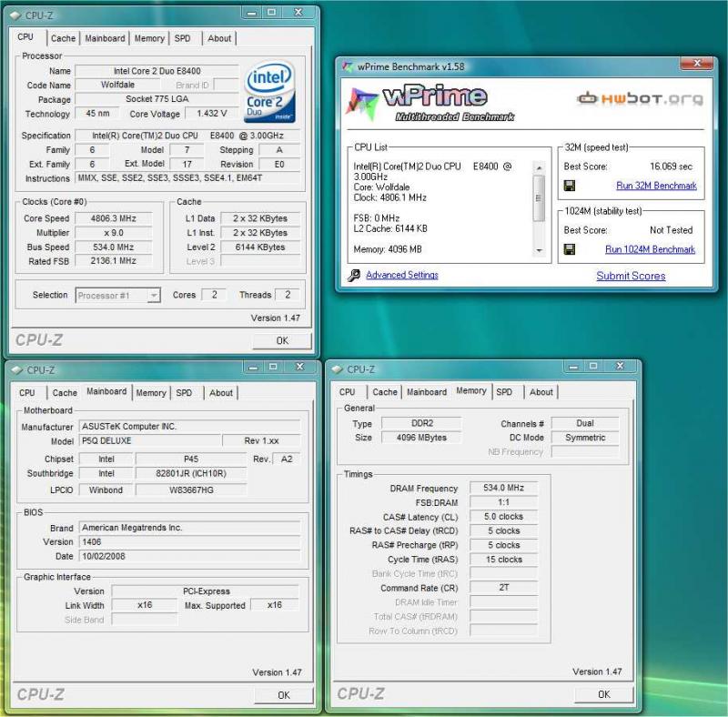This screenshot has width=728, height=717.
Task: Click the Package value Socket 775 LGA
Action: click(157, 99)
